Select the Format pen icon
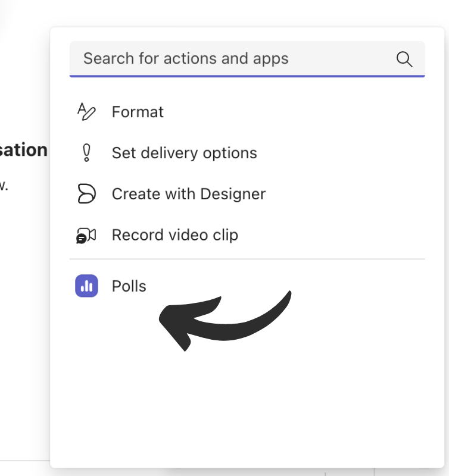The image size is (449, 476). (x=86, y=111)
